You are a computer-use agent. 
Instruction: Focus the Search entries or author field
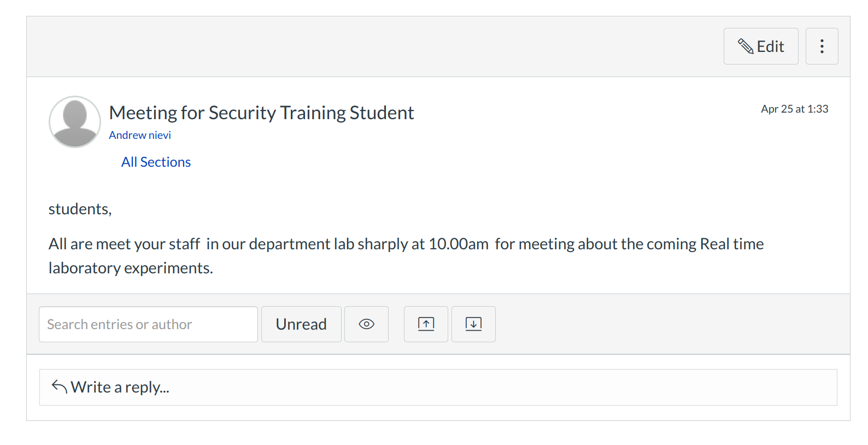click(148, 324)
